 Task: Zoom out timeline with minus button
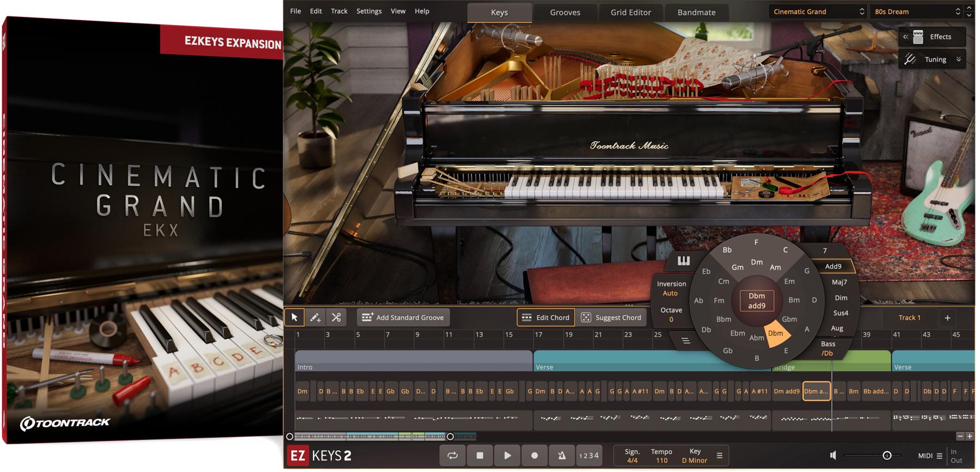click(960, 436)
